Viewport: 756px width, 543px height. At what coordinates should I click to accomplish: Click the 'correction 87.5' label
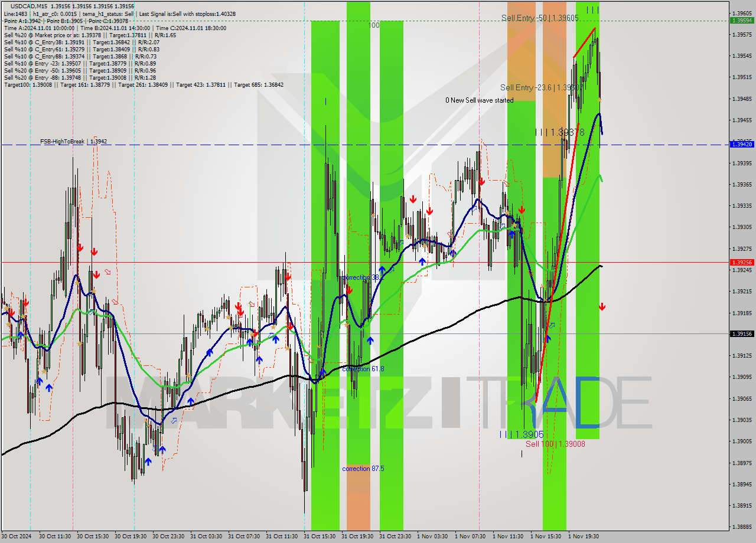click(x=363, y=469)
